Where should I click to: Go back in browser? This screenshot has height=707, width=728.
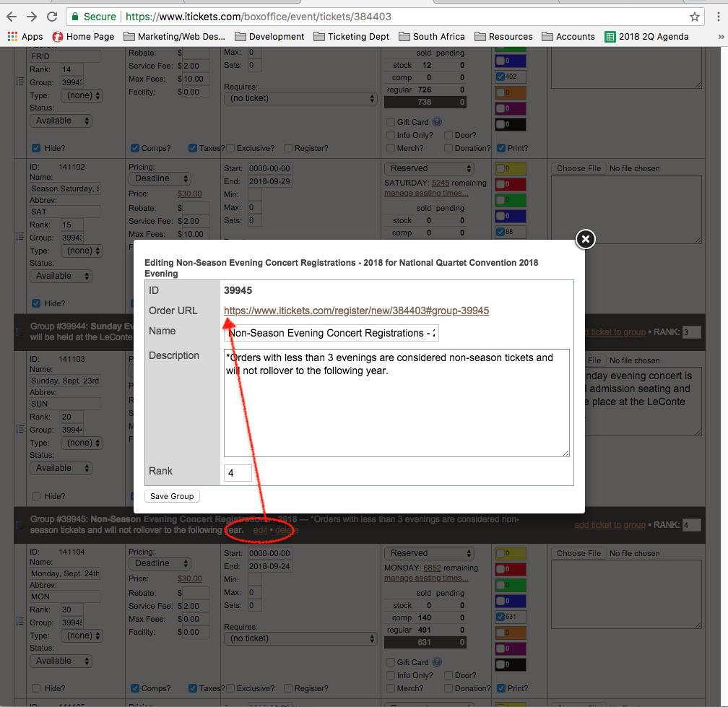point(12,17)
